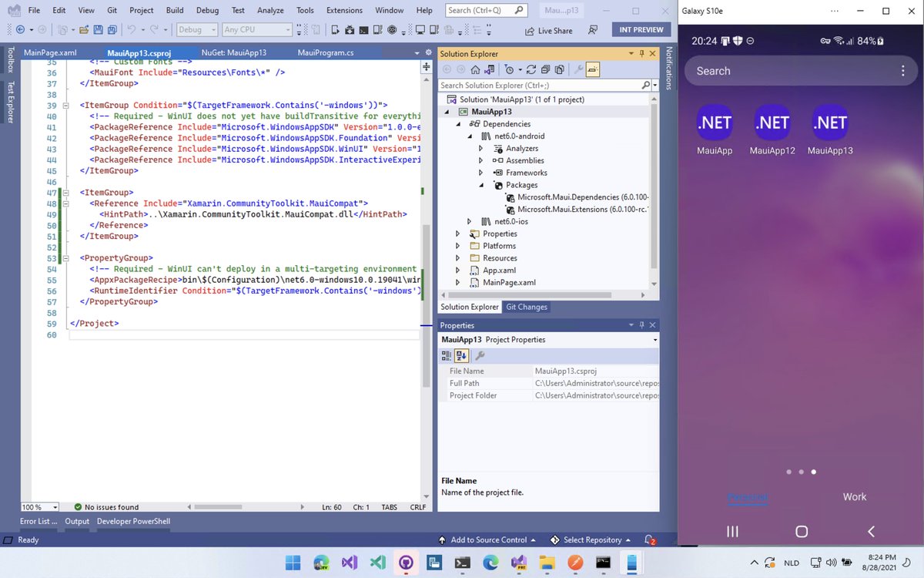Click the Save All toolbar icon

pyautogui.click(x=112, y=30)
